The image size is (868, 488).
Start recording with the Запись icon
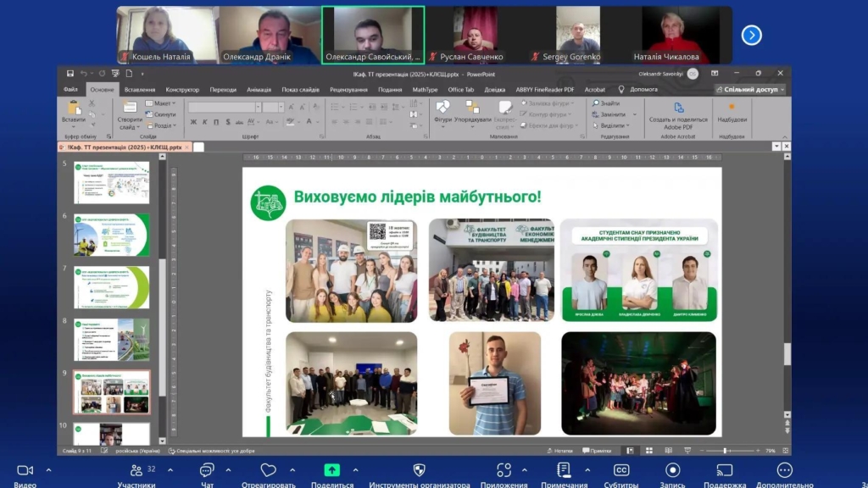pyautogui.click(x=672, y=470)
